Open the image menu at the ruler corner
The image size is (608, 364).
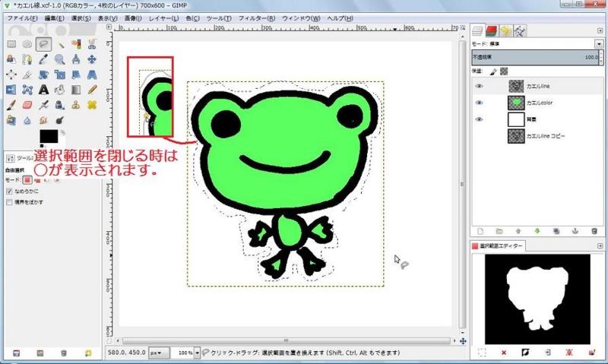[x=109, y=27]
